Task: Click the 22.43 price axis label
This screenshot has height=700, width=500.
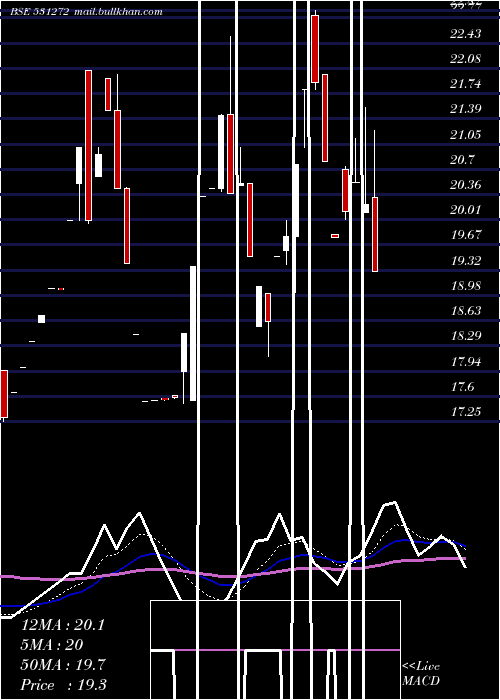Action: point(466,33)
